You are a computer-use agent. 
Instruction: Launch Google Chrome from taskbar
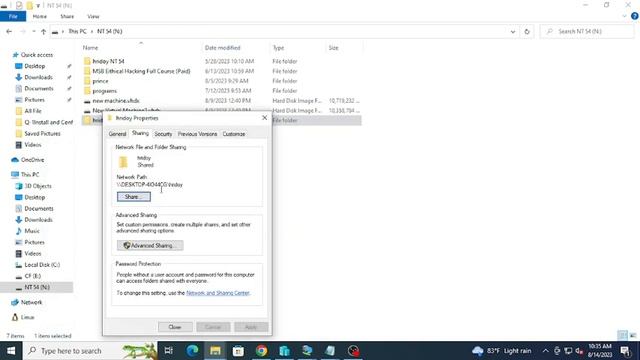click(x=261, y=351)
